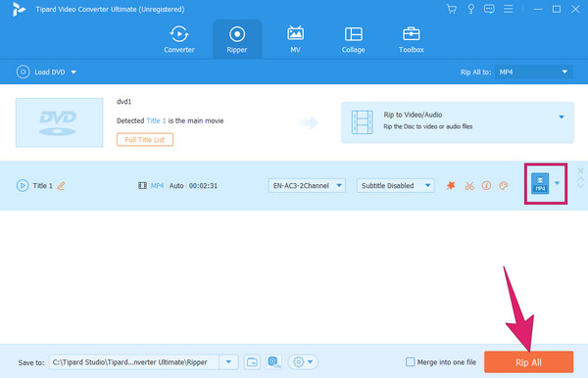Open the MV tab

pos(295,39)
